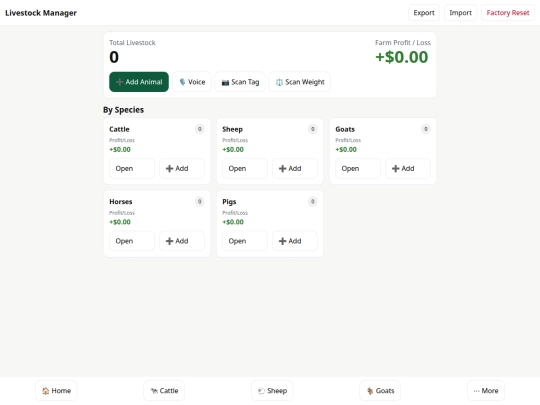Click the house icon in bottom nav
540x405 pixels.
[45, 391]
